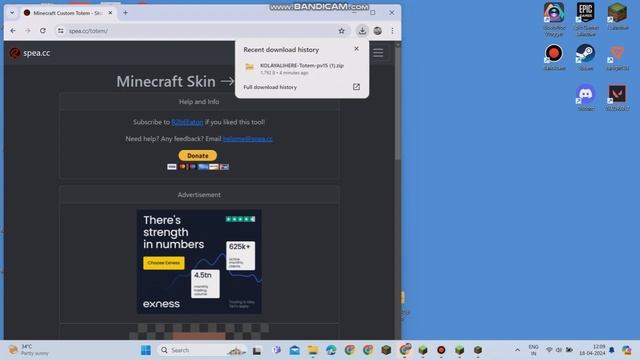Toggle the Chrome downloads icon

(x=362, y=31)
